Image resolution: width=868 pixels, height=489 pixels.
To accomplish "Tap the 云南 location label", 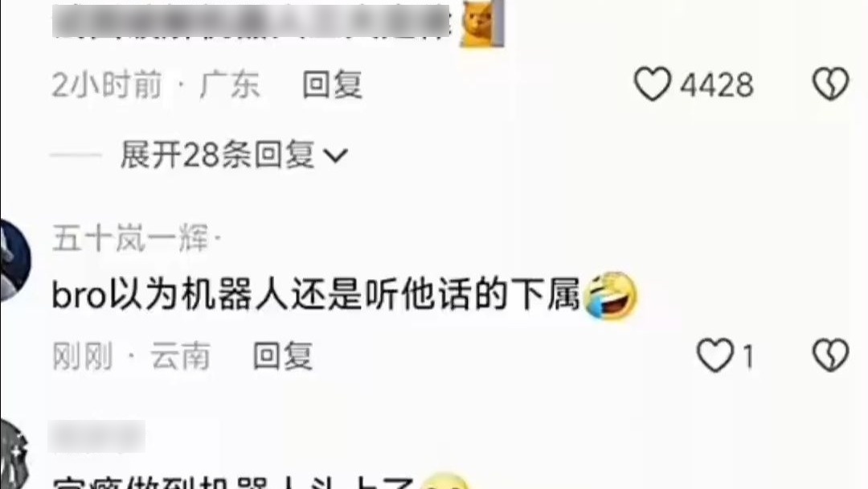I will pyautogui.click(x=181, y=355).
